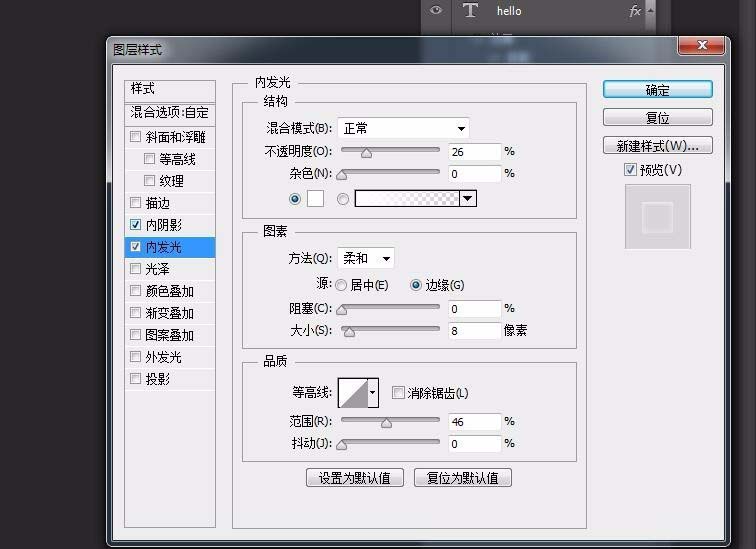Screen dimensions: 756x549
Task: Click the 抖动 value field
Action: pos(474,444)
